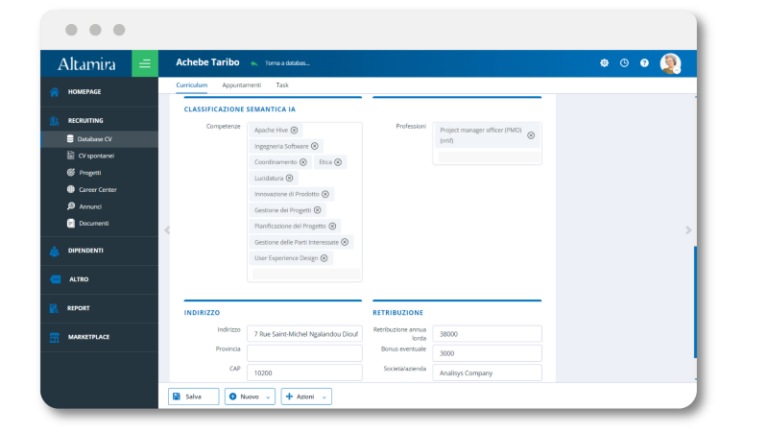Click the empty Competenze entry field
The height and width of the screenshot is (432, 768).
306,274
